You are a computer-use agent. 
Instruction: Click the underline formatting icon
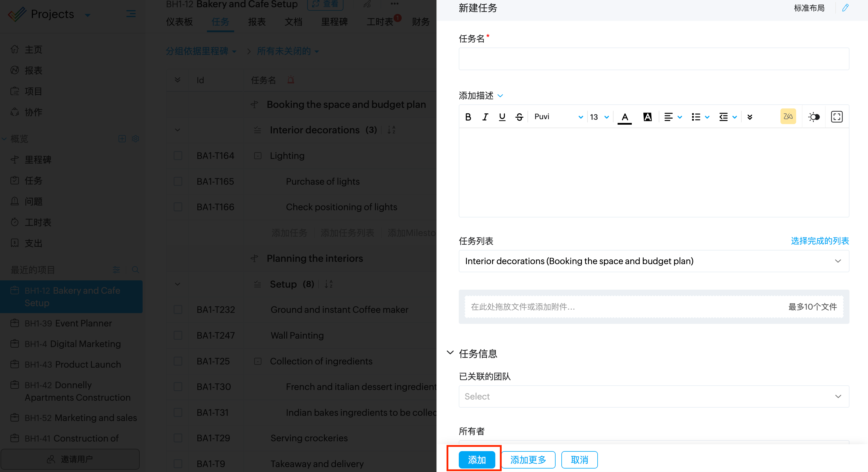(x=502, y=117)
